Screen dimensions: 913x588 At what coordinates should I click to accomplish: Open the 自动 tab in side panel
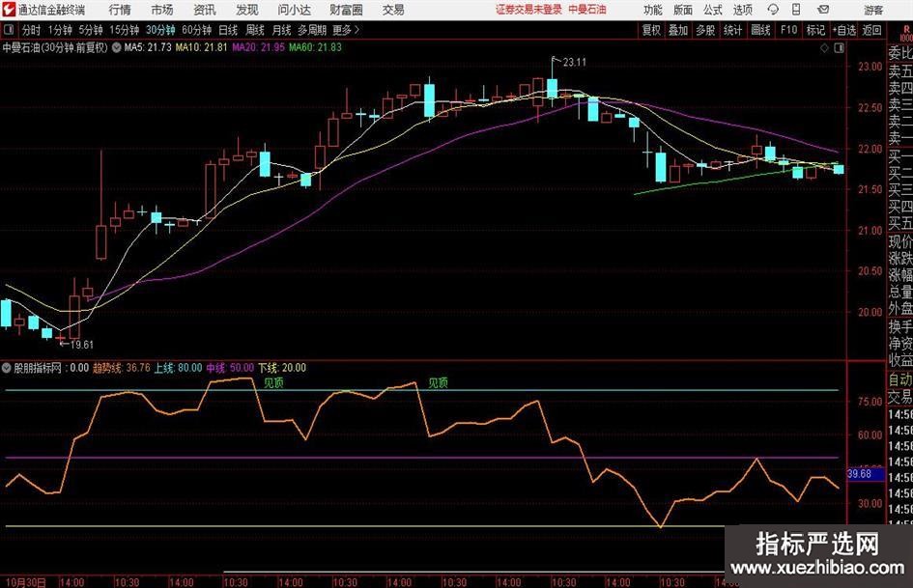click(x=900, y=379)
